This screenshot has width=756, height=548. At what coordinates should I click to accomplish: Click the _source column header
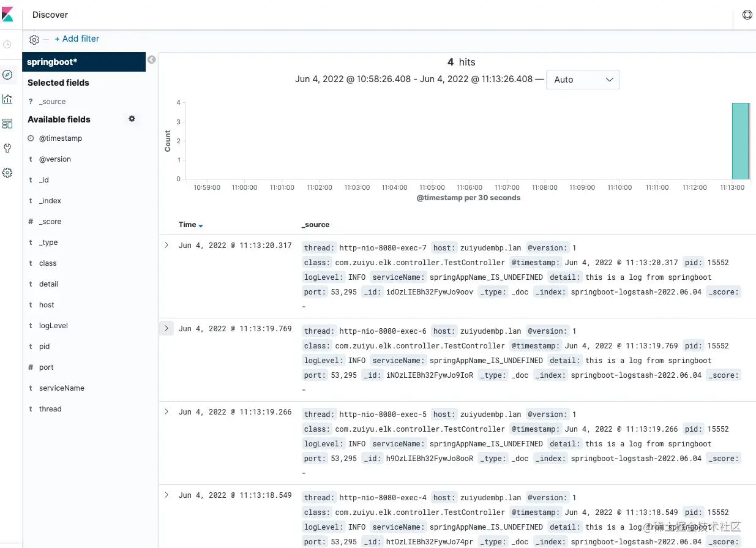pos(315,225)
